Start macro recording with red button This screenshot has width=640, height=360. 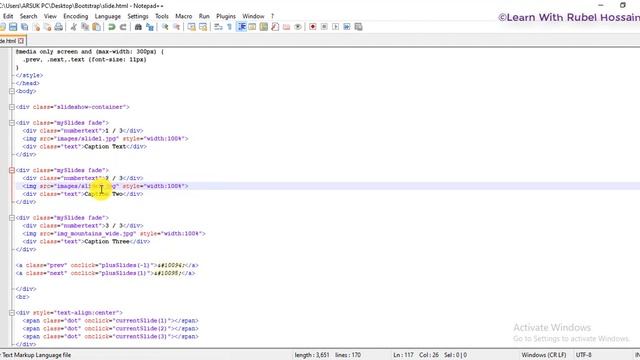click(x=313, y=27)
